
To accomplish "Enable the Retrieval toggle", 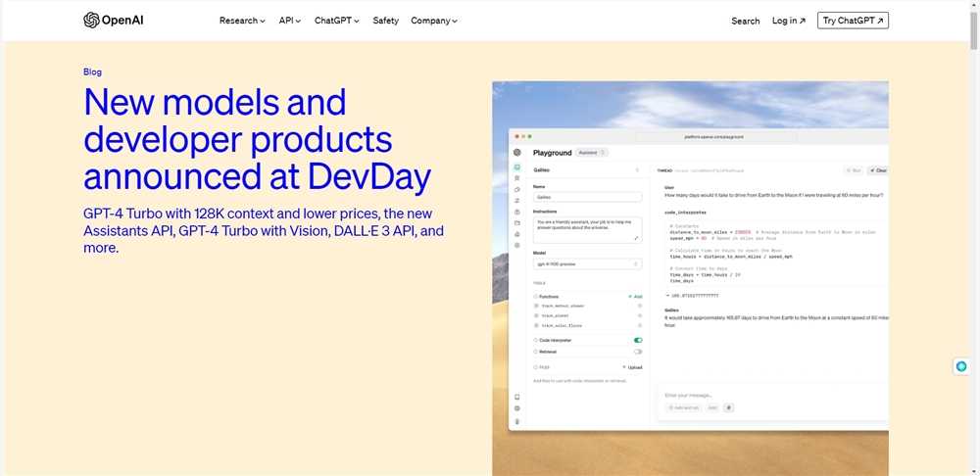I will point(638,352).
